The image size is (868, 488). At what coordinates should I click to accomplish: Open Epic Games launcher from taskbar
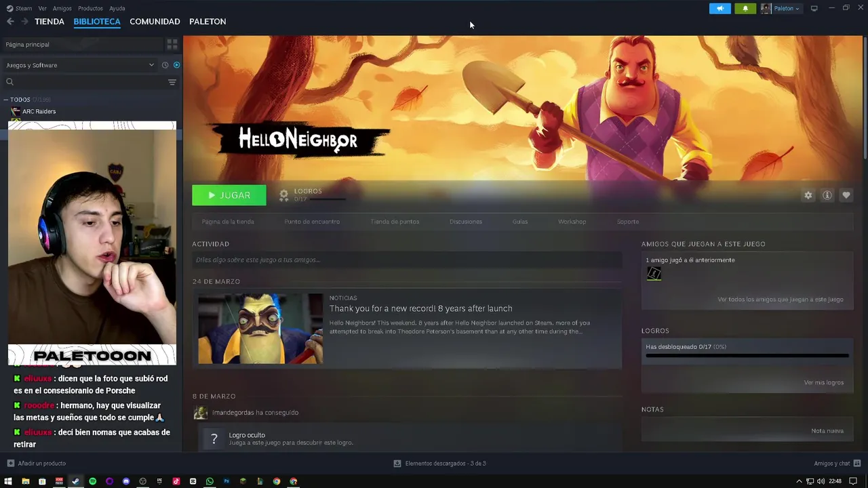point(159,481)
